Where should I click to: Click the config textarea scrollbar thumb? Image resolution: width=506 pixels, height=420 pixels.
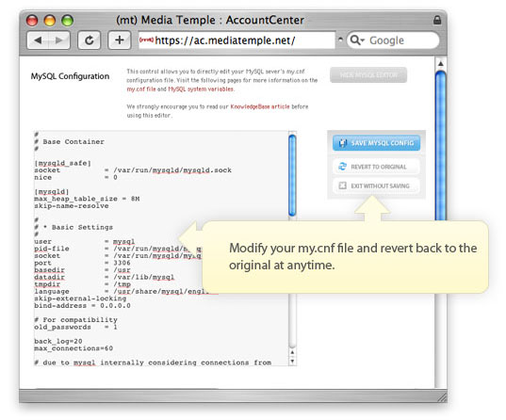pyautogui.click(x=292, y=175)
